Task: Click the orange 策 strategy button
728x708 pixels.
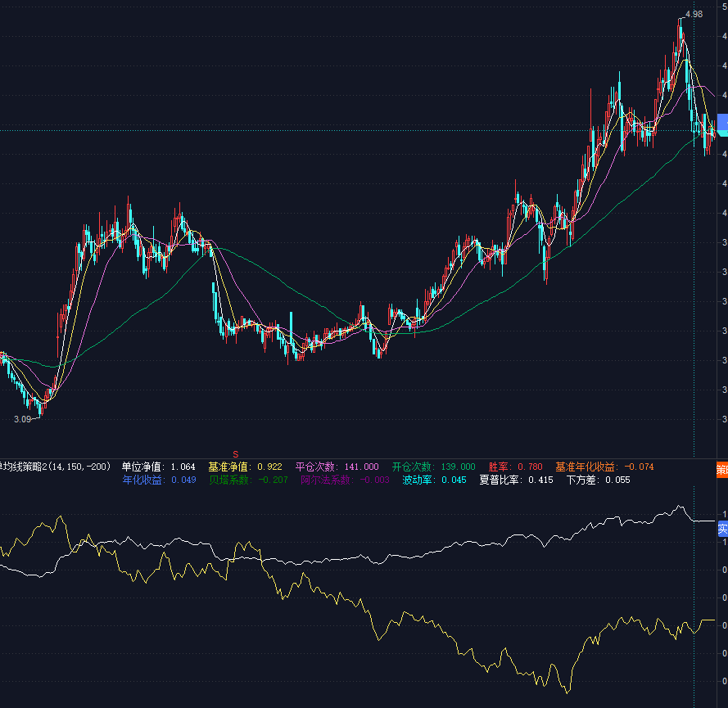Action: [x=722, y=469]
